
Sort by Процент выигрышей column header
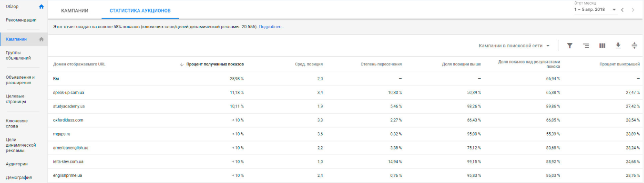tap(619, 64)
